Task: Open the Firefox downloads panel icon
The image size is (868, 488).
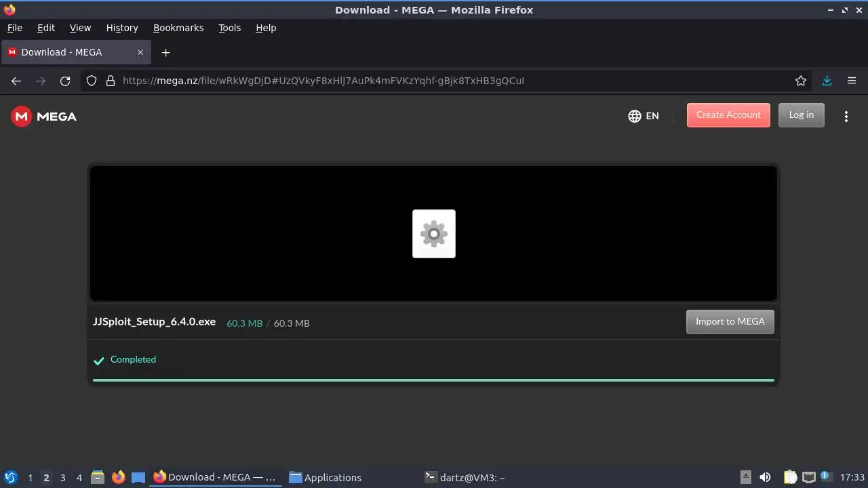Action: 827,81
